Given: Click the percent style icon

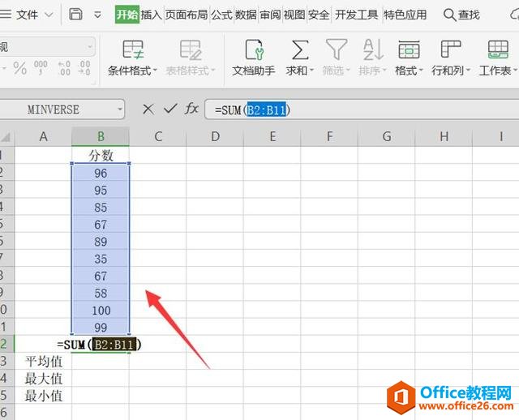Looking at the screenshot, I should 19,68.
